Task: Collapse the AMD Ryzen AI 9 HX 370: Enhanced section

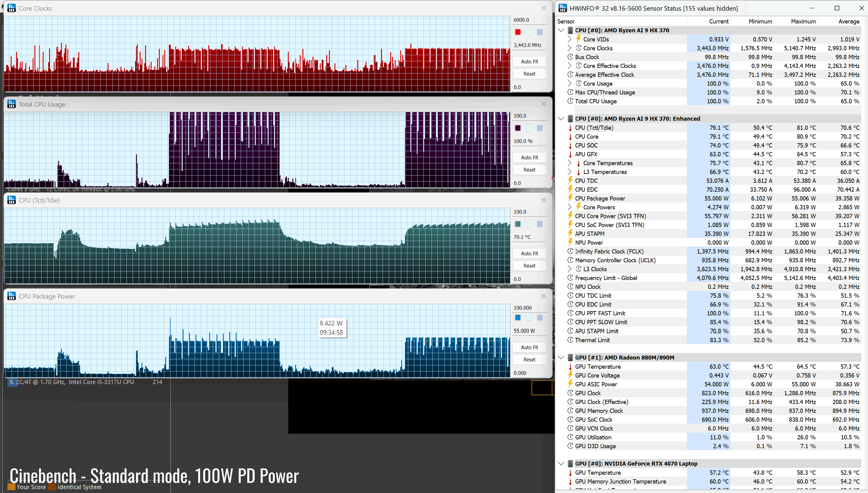Action: [x=561, y=119]
